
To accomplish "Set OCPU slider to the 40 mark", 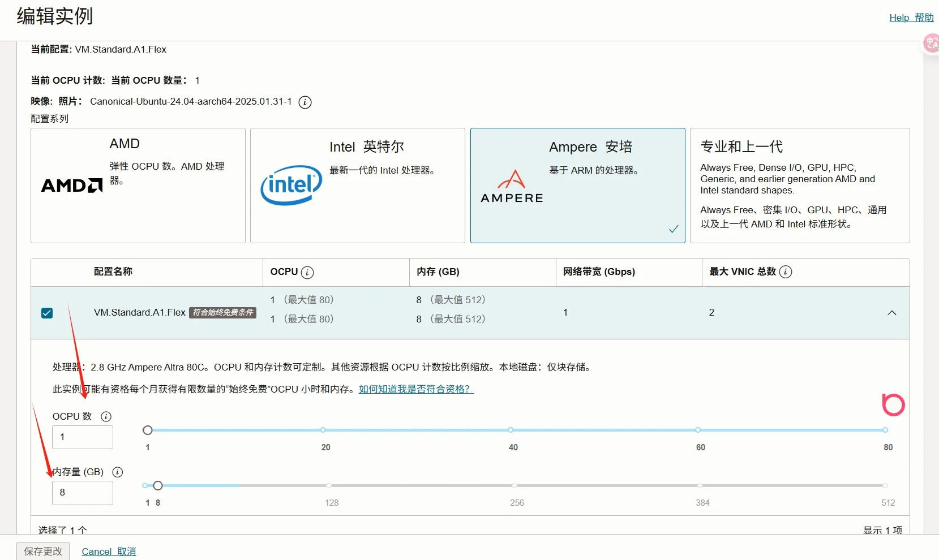I will 511,430.
